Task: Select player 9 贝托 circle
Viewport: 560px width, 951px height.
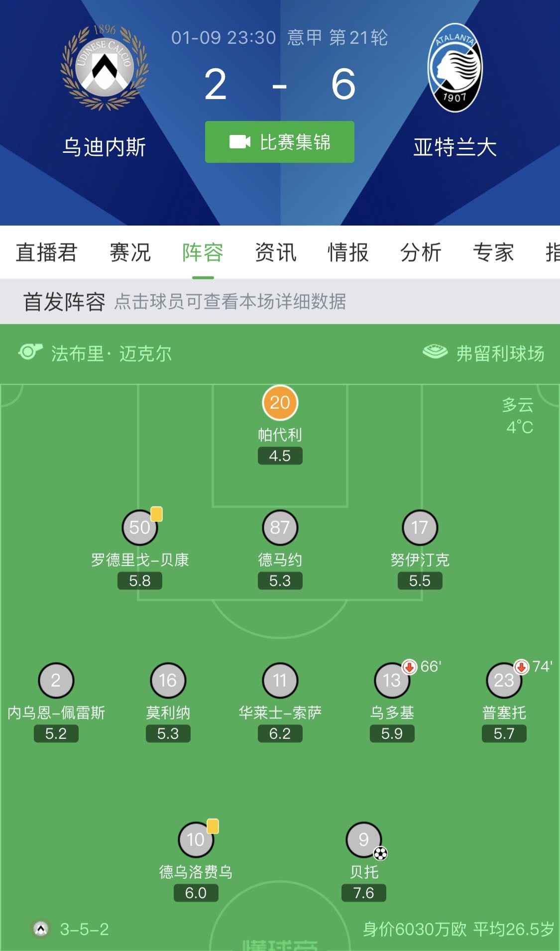Action: [x=364, y=839]
